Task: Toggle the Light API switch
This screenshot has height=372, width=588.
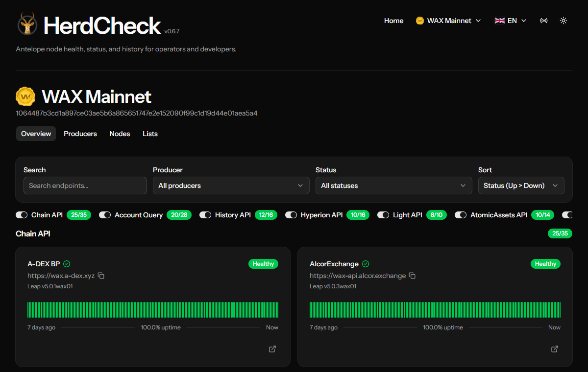Action: click(x=383, y=215)
